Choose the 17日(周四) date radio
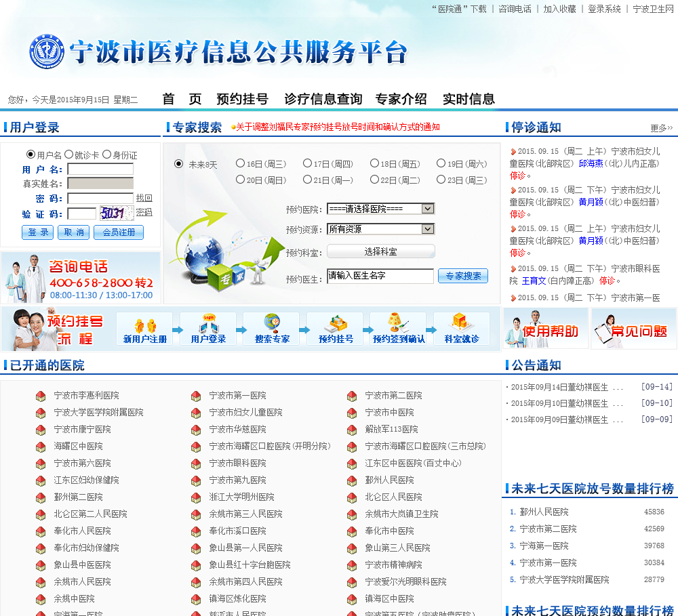This screenshot has width=678, height=616. point(307,163)
